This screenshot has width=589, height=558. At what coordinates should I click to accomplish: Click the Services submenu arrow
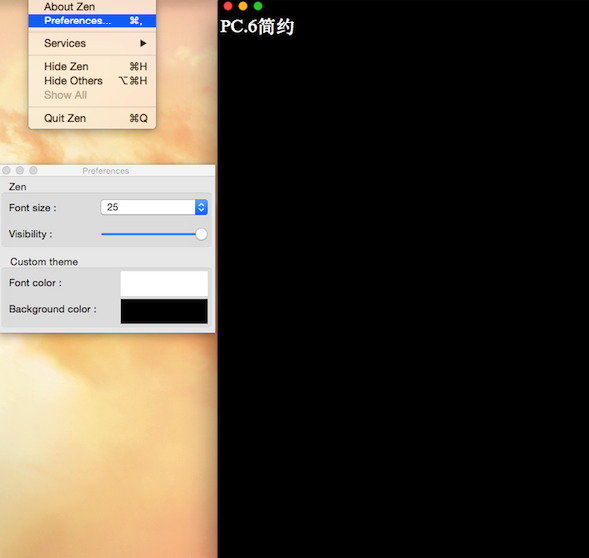[x=143, y=43]
